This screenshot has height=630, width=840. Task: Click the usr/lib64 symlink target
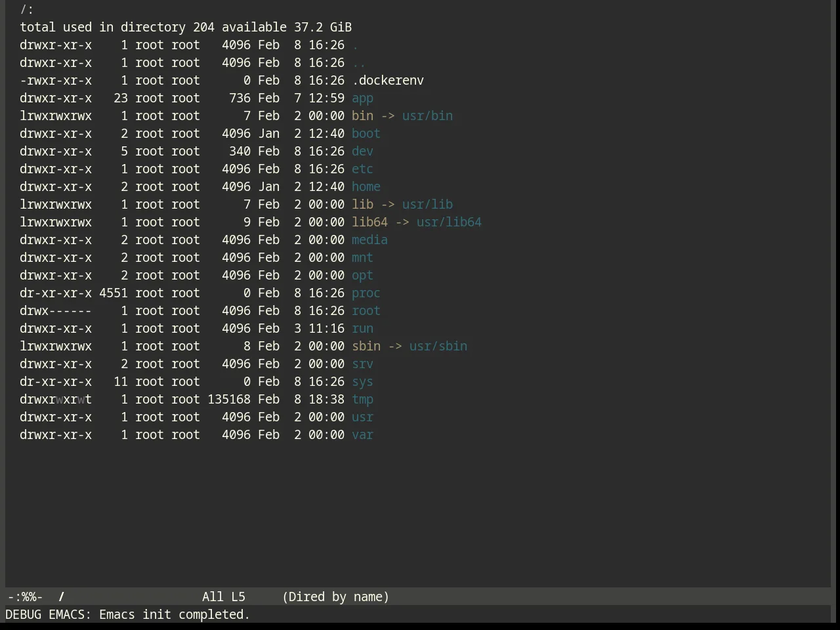tap(449, 222)
